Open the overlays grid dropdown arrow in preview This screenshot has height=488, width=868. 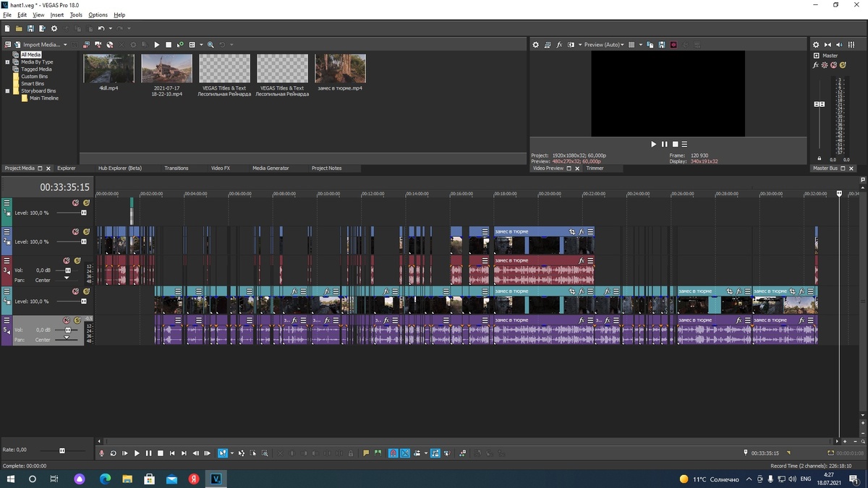[640, 45]
